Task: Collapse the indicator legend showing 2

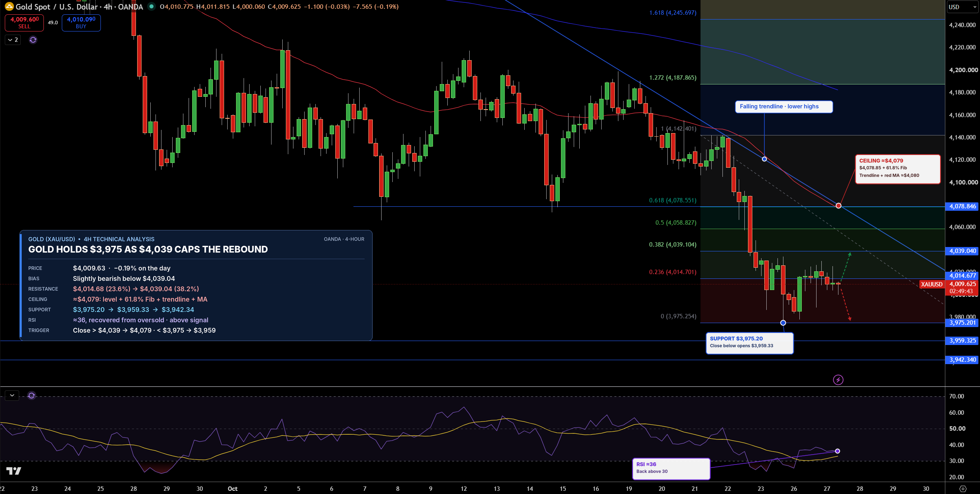Action: [13, 40]
